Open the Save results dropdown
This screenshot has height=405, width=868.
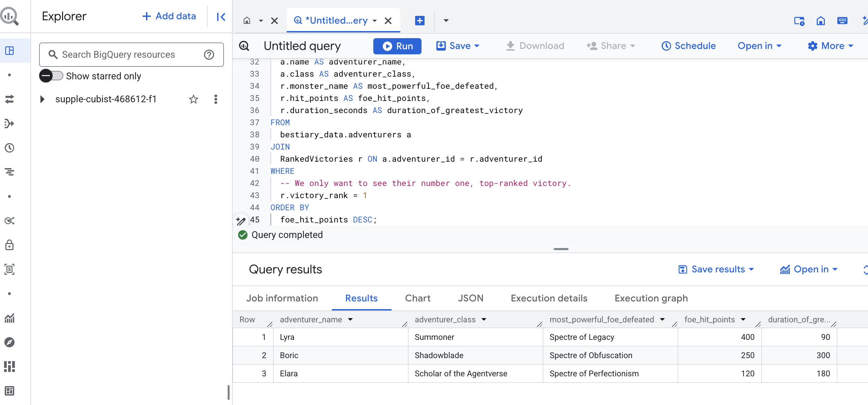[716, 269]
